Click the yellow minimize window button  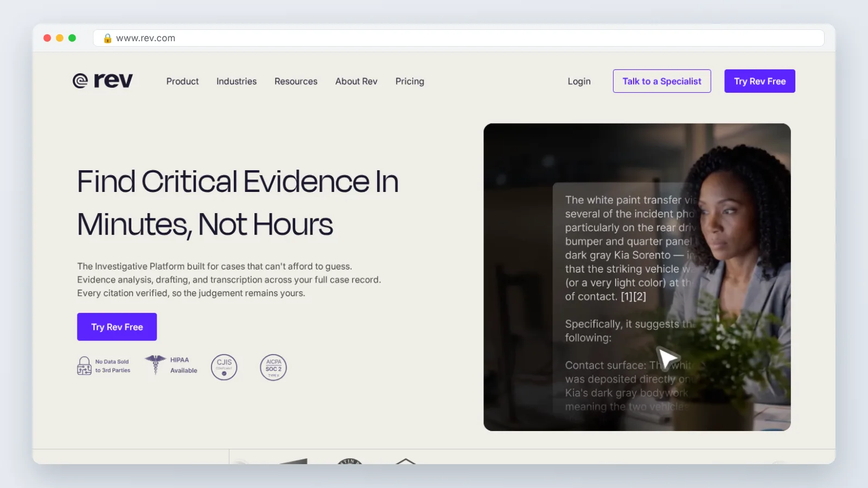tap(60, 38)
